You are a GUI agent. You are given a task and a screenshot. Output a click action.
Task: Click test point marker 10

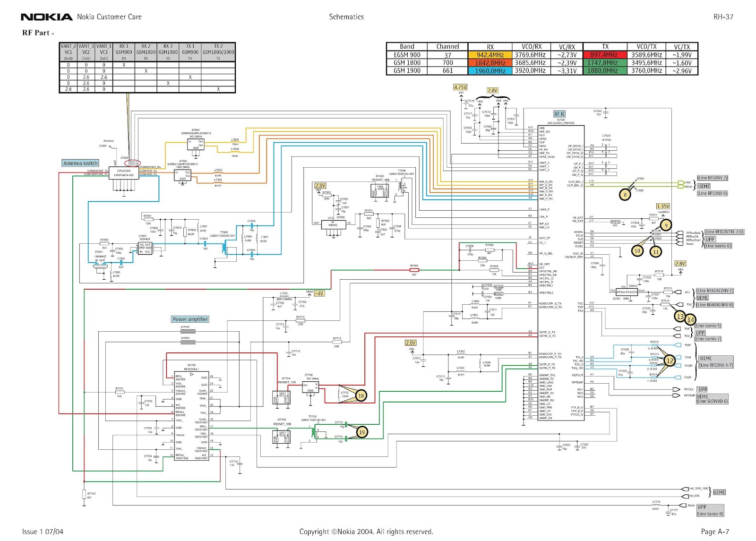pyautogui.click(x=637, y=251)
